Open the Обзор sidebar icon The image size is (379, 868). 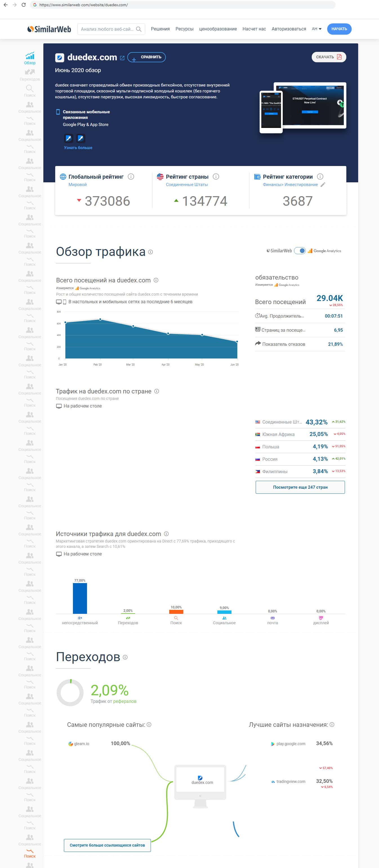[30, 58]
